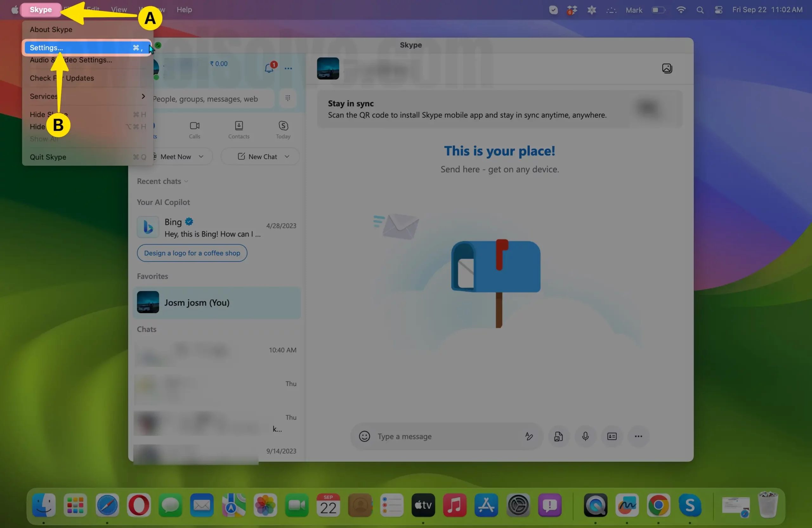Attach a file with the add files icon
This screenshot has width=812, height=528.
(558, 436)
